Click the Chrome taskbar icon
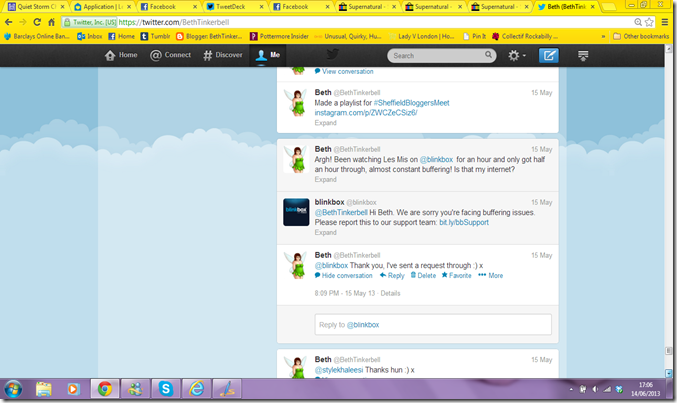 tap(104, 390)
